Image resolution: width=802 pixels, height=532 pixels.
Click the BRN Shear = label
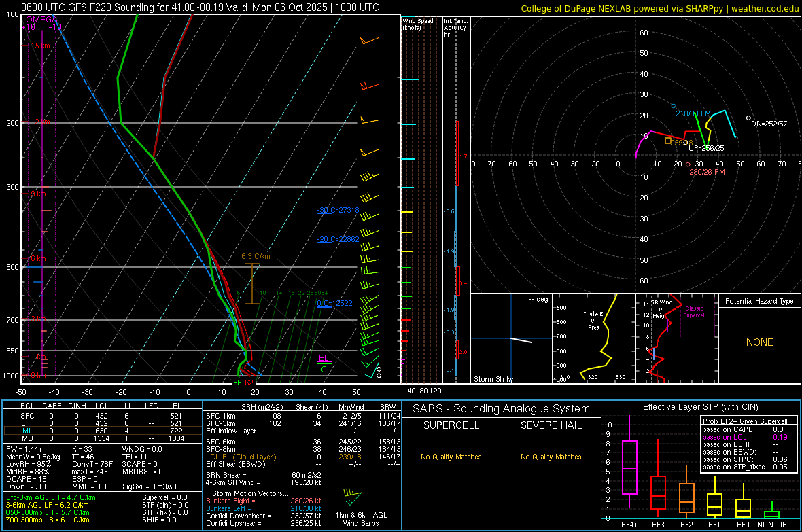point(226,475)
